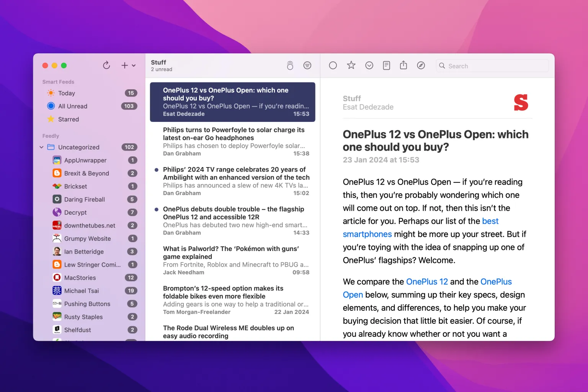The width and height of the screenshot is (588, 392).
Task: Open the article in the default browser
Action: pyautogui.click(x=421, y=65)
